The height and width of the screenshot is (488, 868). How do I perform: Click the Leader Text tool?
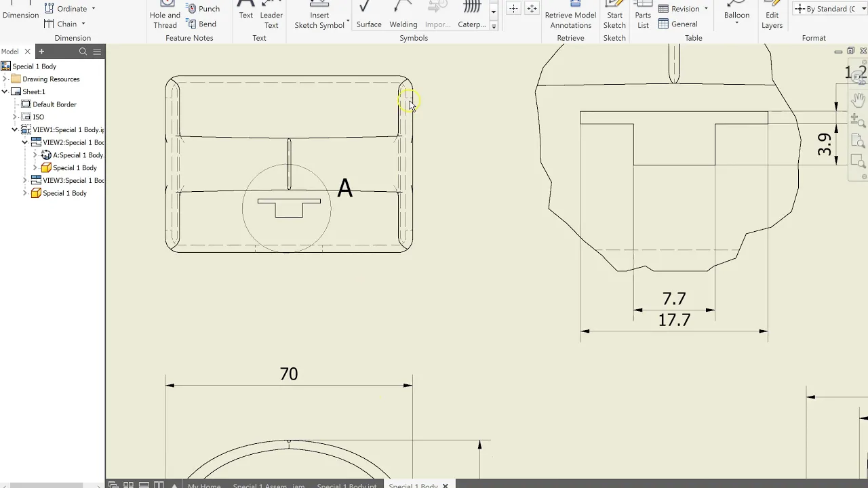(271, 15)
